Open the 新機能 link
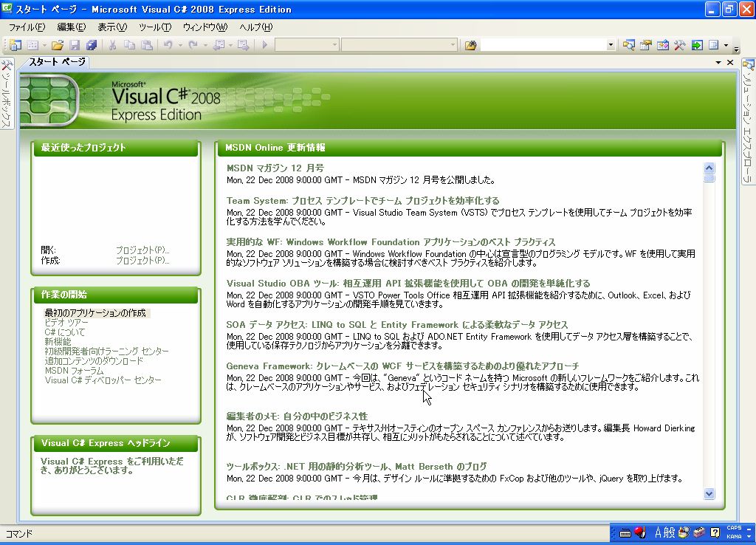The image size is (756, 545). (58, 341)
